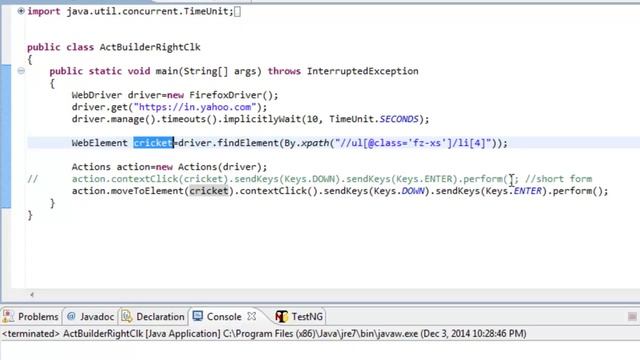Click 'java.util.concurrent.TimeUnit' import text
The image size is (640, 360).
(x=150, y=11)
